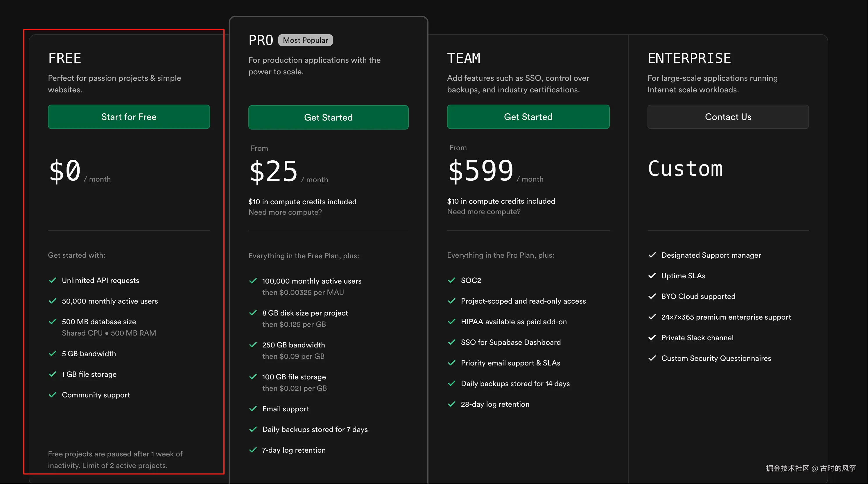This screenshot has width=868, height=484.
Task: Click checkmark beside SSO for Supabase Dashboard
Action: pyautogui.click(x=451, y=342)
